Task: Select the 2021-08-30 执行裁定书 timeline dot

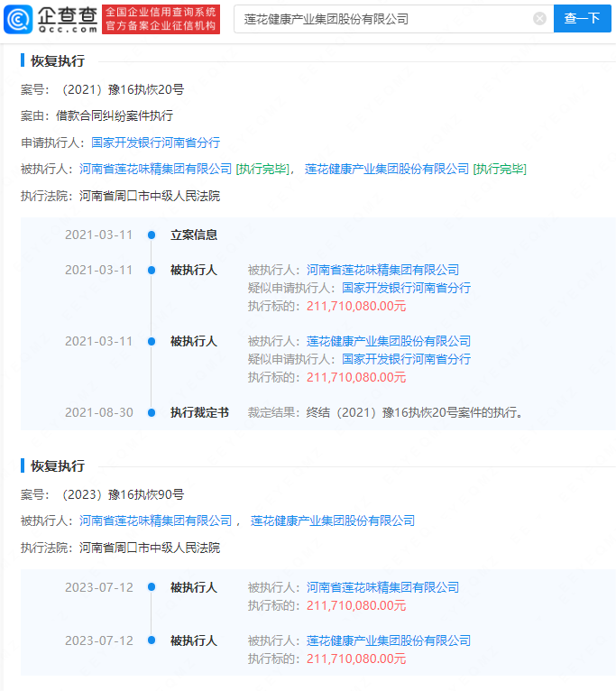Action: pyautogui.click(x=152, y=413)
